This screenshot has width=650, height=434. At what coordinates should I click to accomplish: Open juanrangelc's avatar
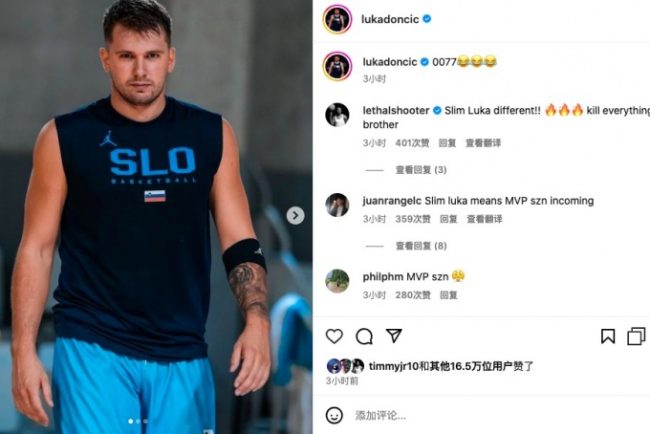[337, 205]
